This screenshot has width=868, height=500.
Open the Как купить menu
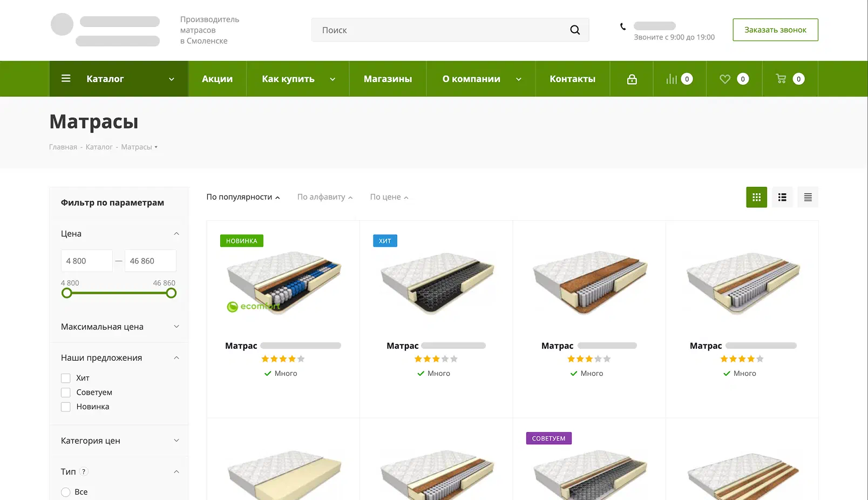(298, 79)
